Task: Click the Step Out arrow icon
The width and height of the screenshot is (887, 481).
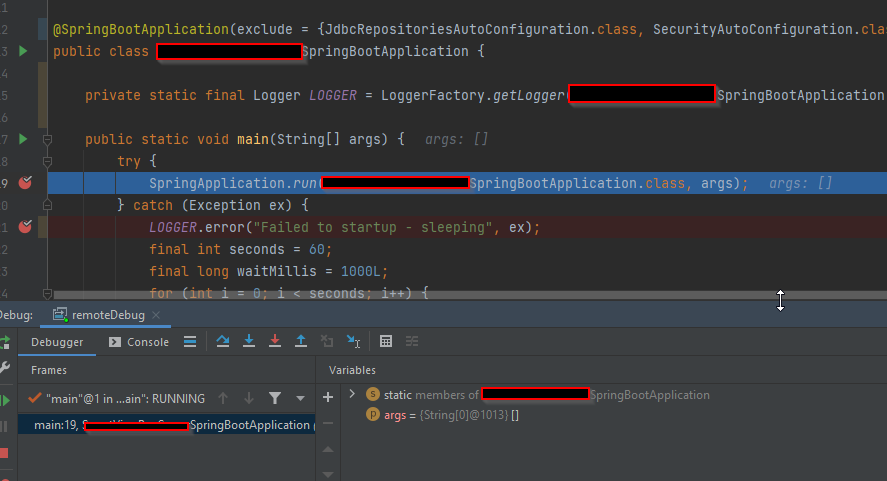Action: point(301,342)
